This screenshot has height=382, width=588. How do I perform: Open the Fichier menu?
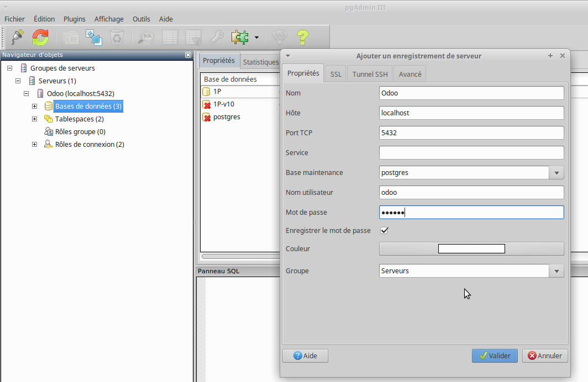14,19
